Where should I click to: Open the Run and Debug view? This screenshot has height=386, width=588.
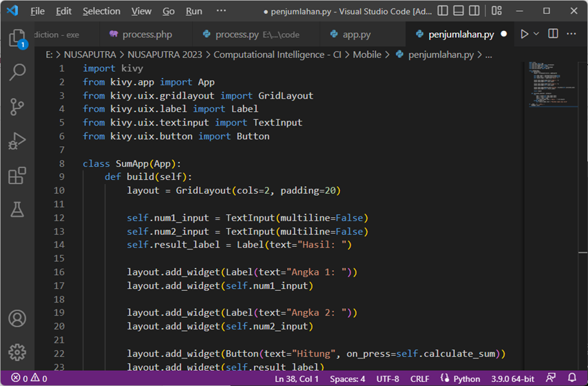click(17, 141)
